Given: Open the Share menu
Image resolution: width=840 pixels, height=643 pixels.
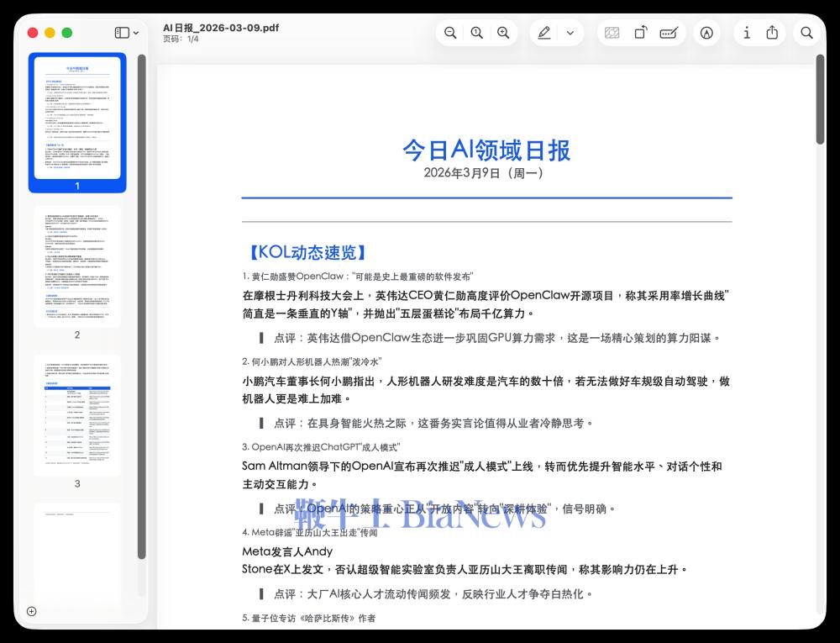Looking at the screenshot, I should click(772, 33).
